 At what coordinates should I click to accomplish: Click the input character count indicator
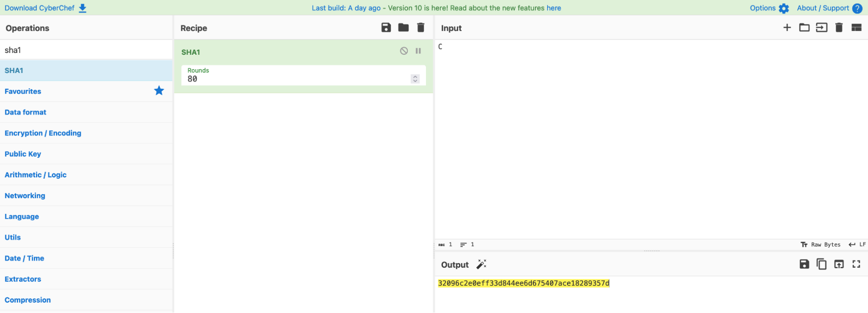(445, 245)
